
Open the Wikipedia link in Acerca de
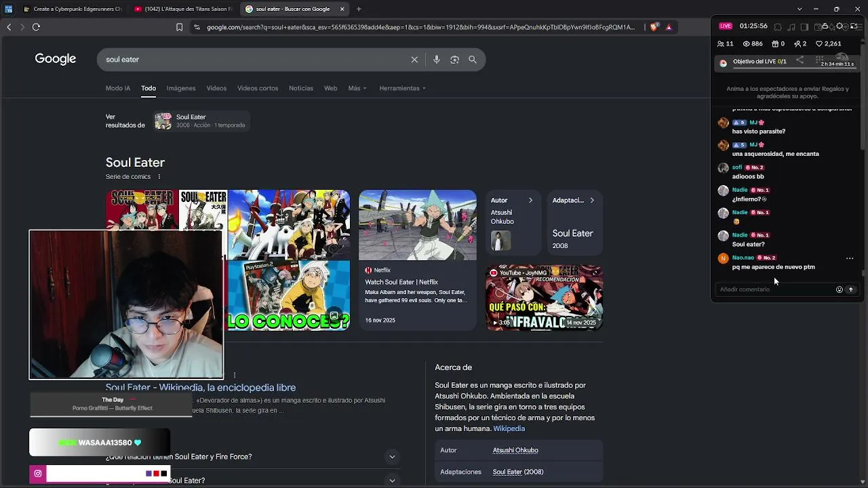(509, 429)
